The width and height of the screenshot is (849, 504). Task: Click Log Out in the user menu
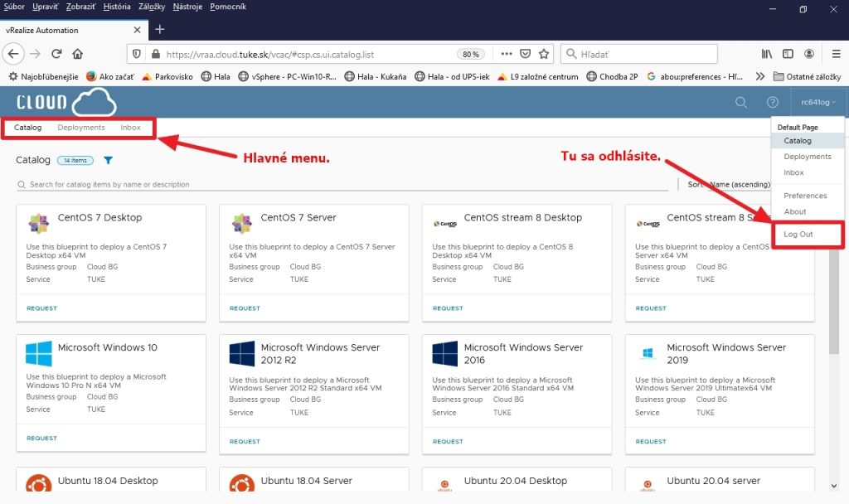click(x=798, y=235)
